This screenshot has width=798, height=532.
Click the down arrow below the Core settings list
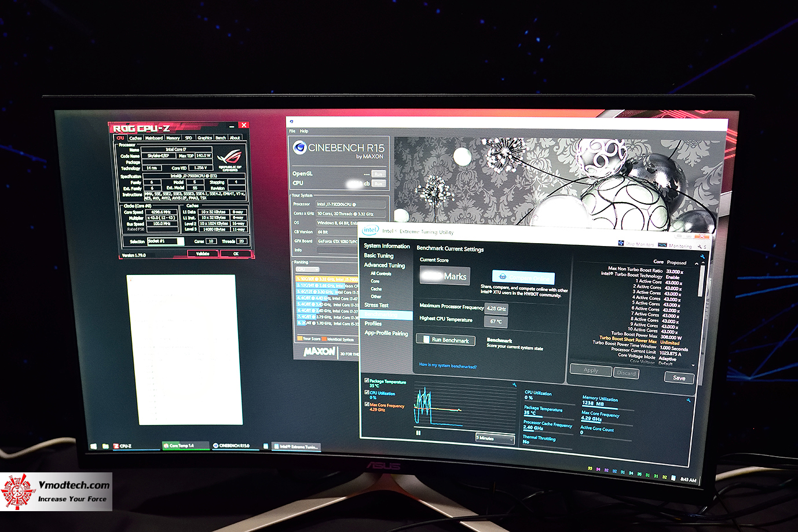tap(694, 366)
